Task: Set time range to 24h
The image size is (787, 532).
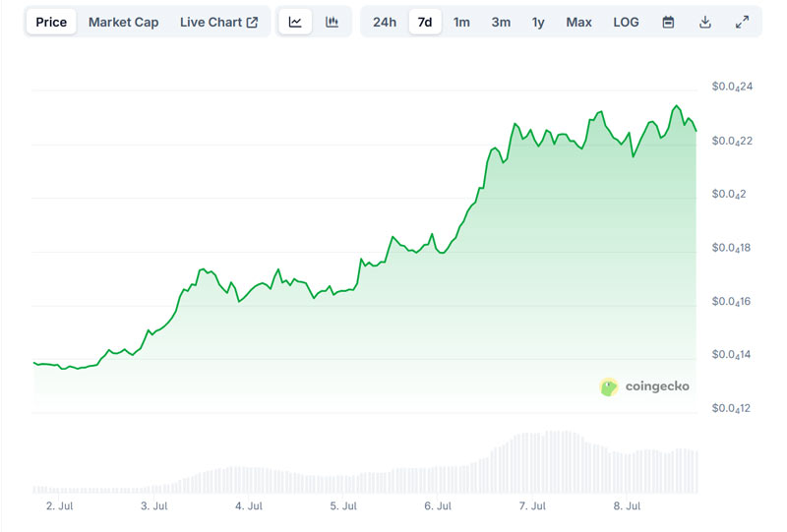Action: pyautogui.click(x=385, y=22)
